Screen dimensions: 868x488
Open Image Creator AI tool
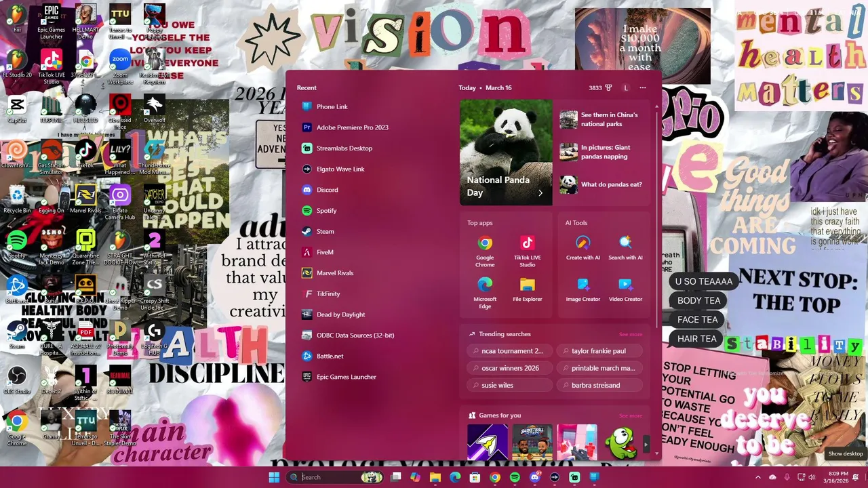pos(583,289)
